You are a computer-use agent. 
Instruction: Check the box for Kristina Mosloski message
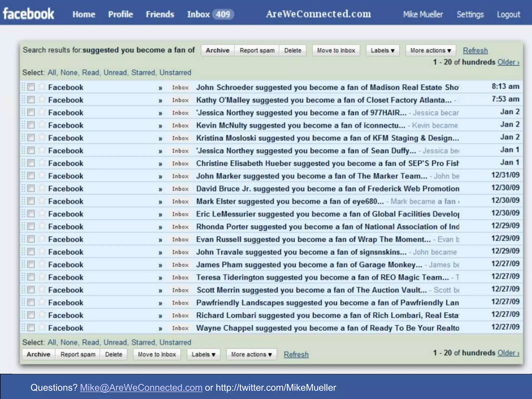point(31,138)
